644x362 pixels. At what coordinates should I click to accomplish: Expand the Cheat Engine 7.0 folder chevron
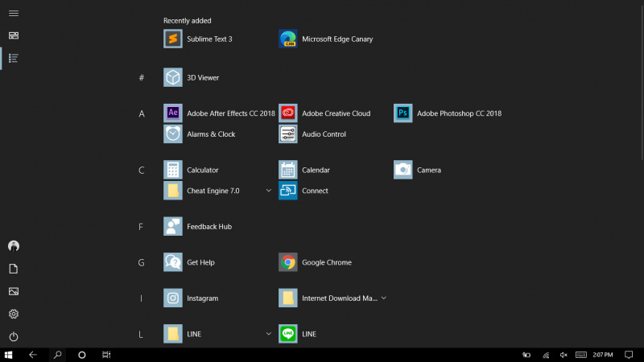point(269,191)
